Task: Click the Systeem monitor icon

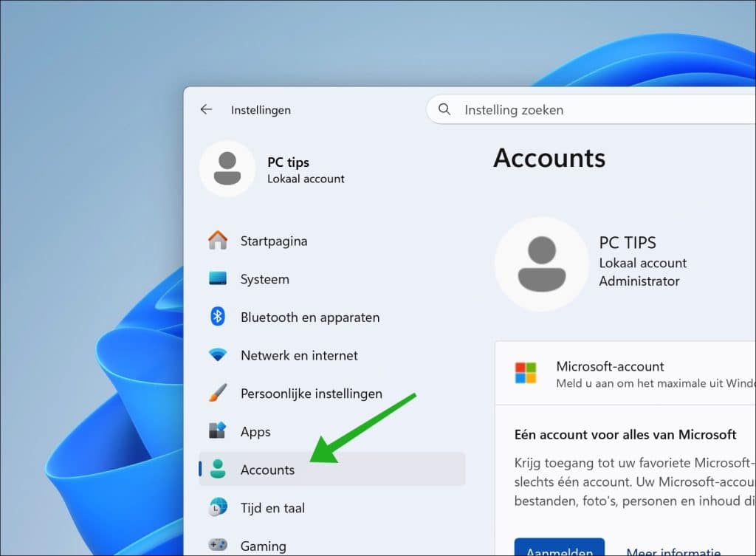Action: click(x=218, y=278)
